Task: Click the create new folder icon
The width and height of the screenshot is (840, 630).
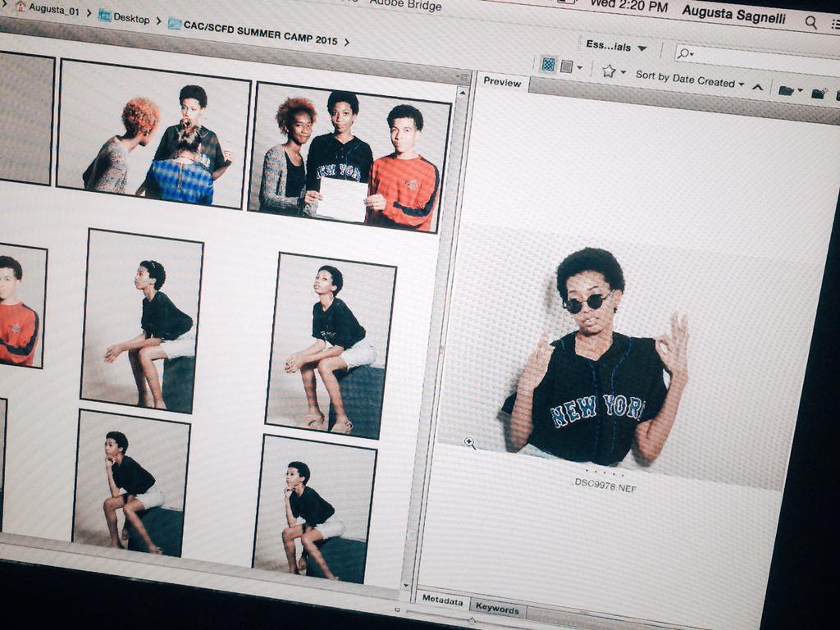Action: click(x=819, y=94)
